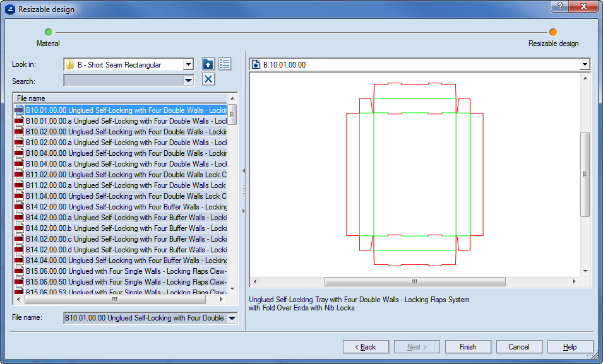Expand the preview design B.10.01.00.00 dropdown
603x364 pixels.
coord(585,65)
